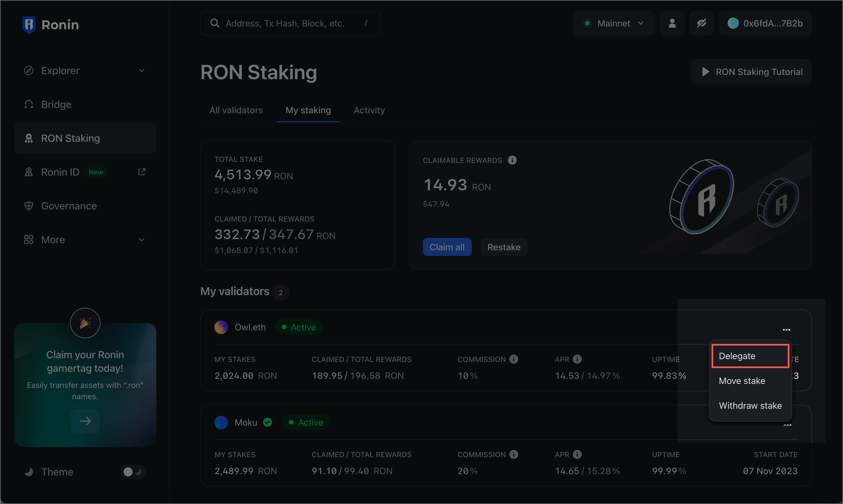Click the Ronin shield logo
The image size is (843, 504).
tap(29, 25)
